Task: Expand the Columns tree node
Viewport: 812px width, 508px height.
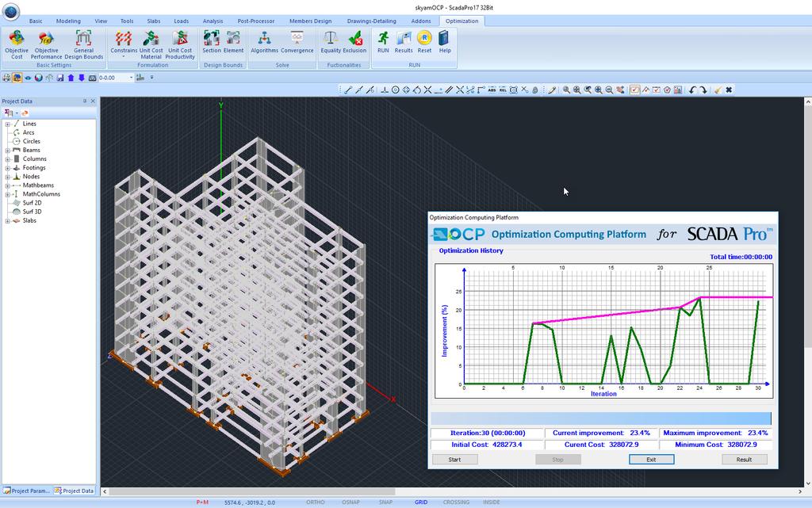Action: pyautogui.click(x=8, y=159)
